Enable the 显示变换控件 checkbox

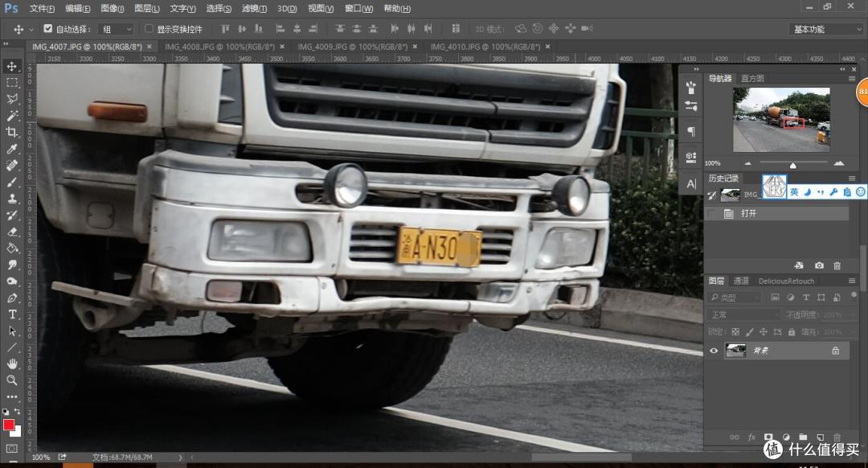point(148,29)
